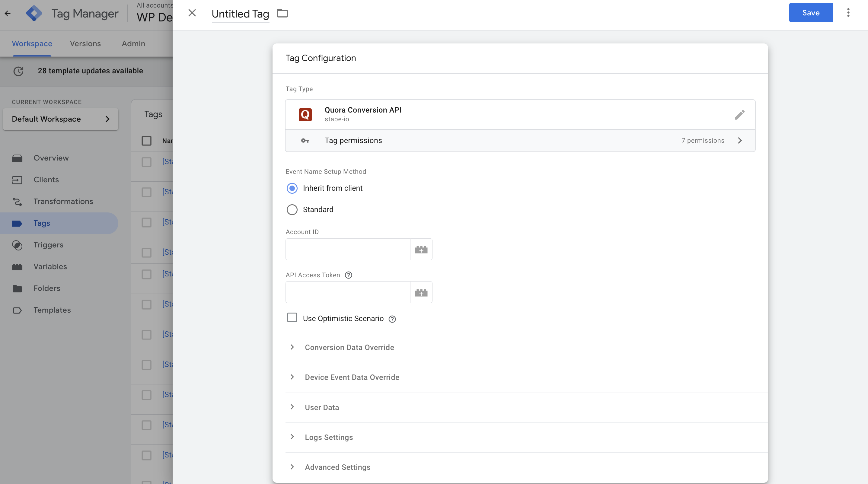The height and width of the screenshot is (484, 868).
Task: Expand Tag permissions chevron
Action: [740, 140]
